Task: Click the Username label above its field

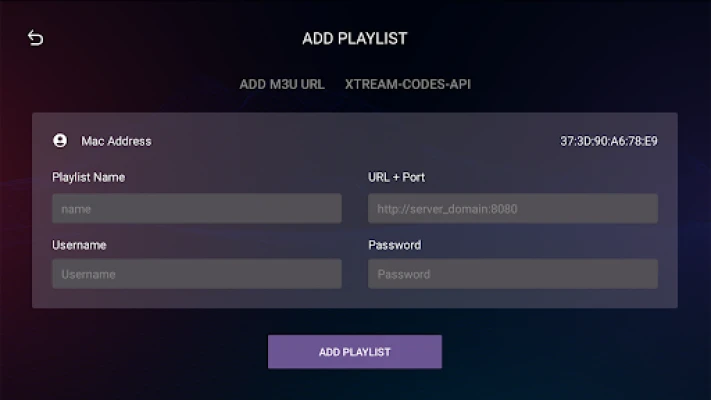Action: click(79, 245)
